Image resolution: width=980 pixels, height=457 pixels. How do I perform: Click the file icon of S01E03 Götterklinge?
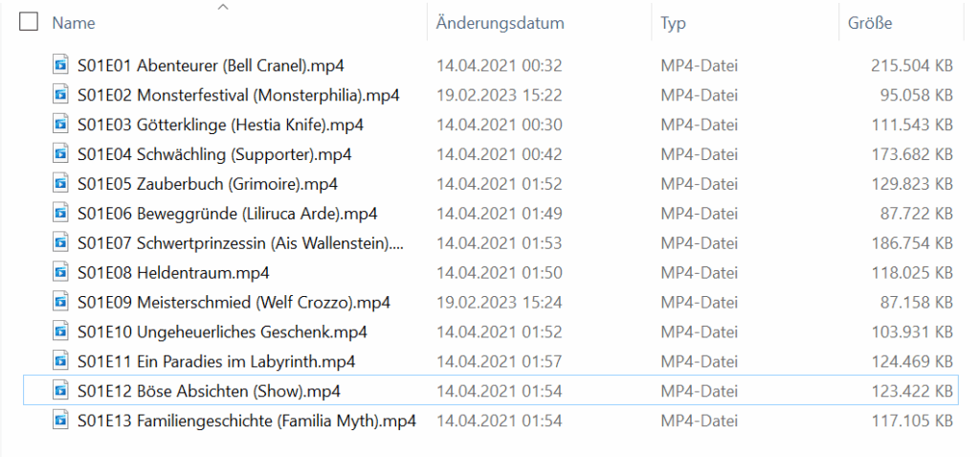[x=60, y=125]
